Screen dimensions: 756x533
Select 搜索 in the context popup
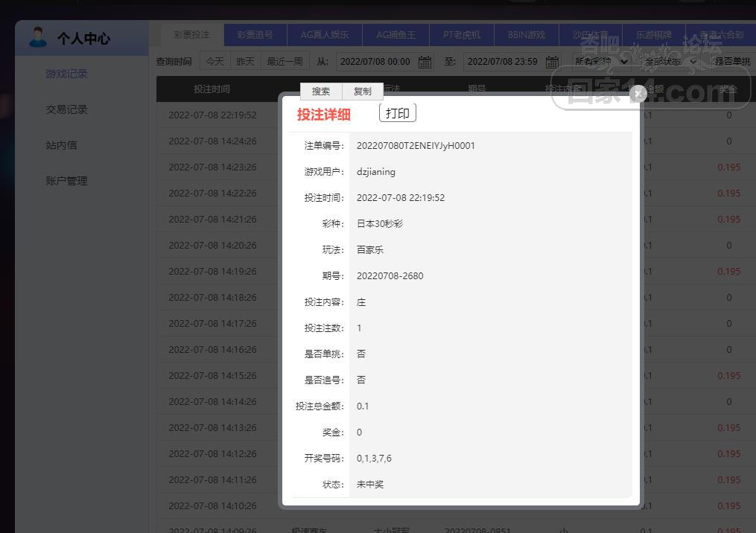point(320,91)
